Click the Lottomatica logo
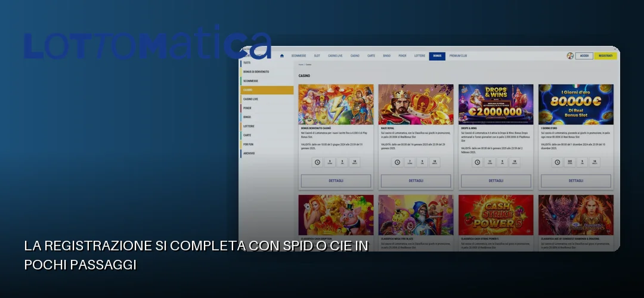 147,42
